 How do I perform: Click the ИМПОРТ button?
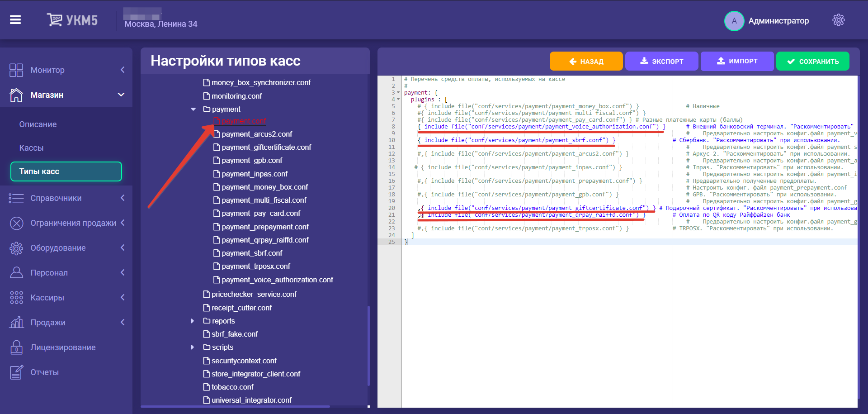click(737, 61)
